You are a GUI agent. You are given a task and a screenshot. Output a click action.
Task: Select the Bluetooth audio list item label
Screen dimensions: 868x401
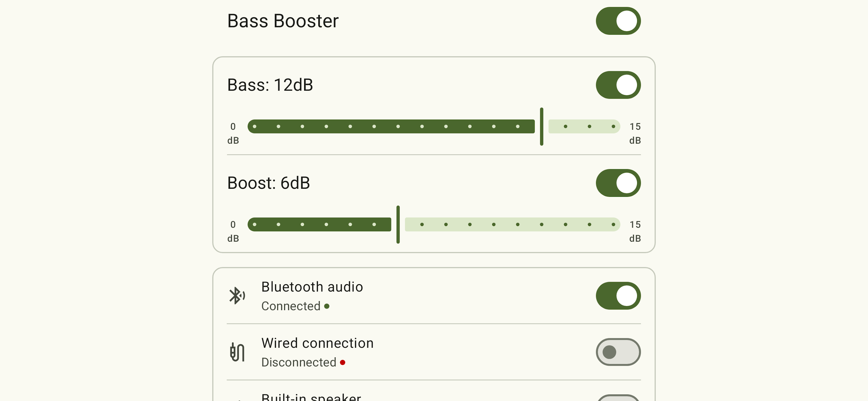tap(312, 287)
